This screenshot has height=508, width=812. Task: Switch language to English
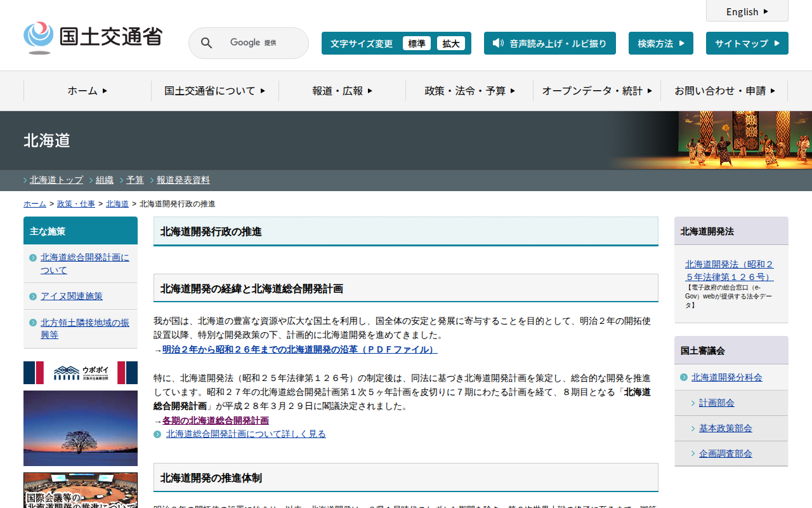pos(747,11)
